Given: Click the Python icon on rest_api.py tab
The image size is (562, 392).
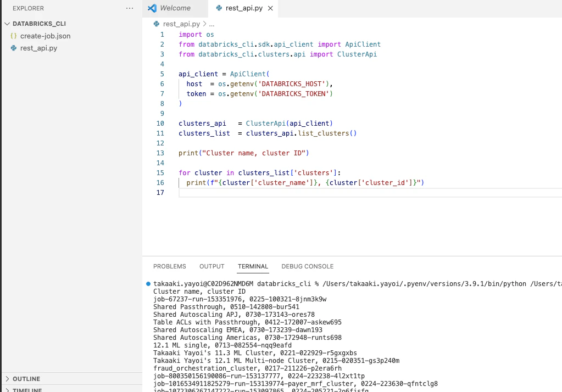Looking at the screenshot, I should (x=219, y=8).
